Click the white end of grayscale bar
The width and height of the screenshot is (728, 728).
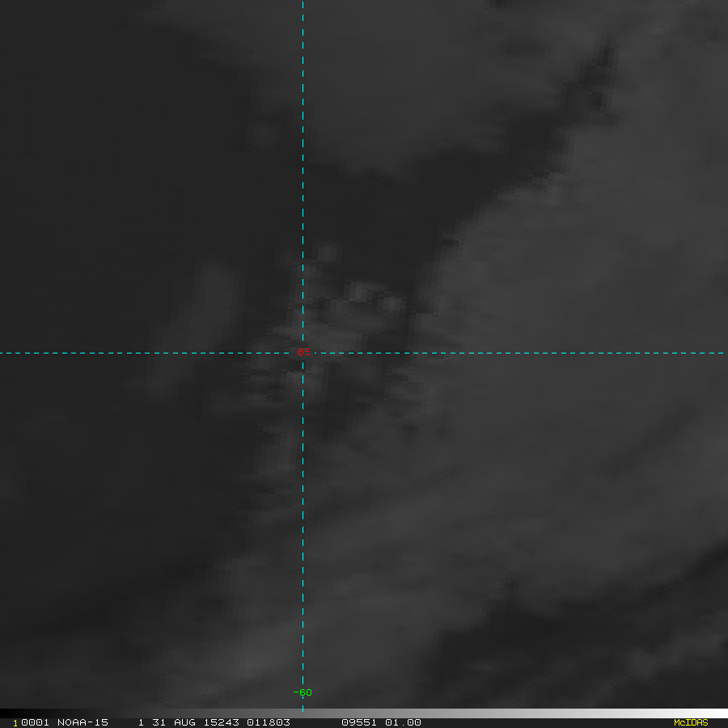(722, 713)
